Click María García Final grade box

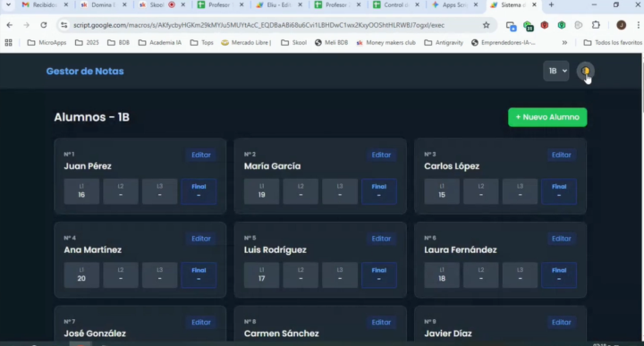(x=378, y=191)
